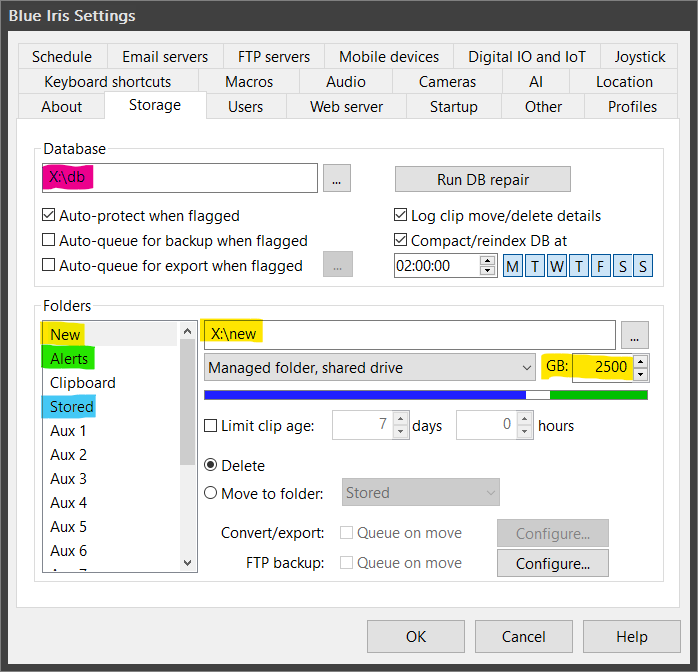The width and height of the screenshot is (698, 672).
Task: Select the Stored folder in list
Action: [x=111, y=406]
